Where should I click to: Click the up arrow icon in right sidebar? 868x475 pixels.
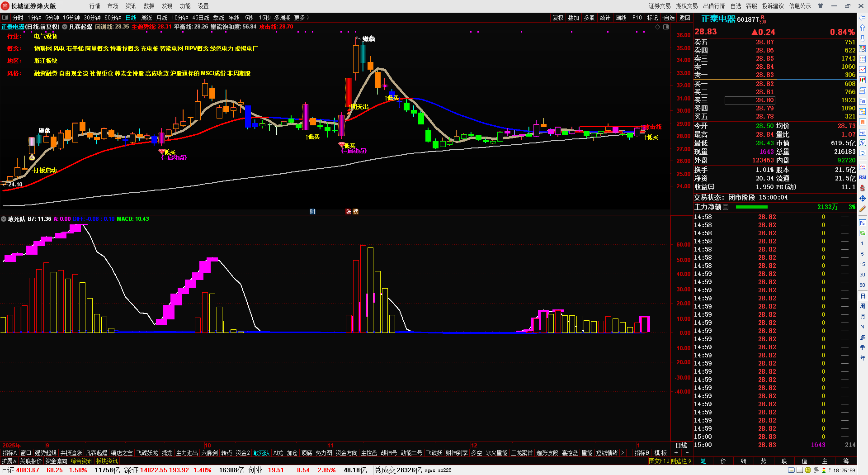862,28
